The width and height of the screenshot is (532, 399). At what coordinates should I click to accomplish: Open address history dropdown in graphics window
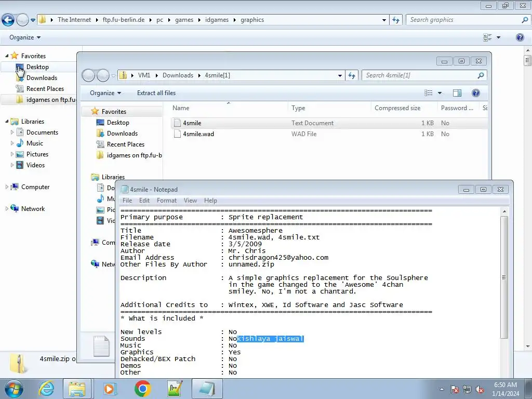pos(384,20)
